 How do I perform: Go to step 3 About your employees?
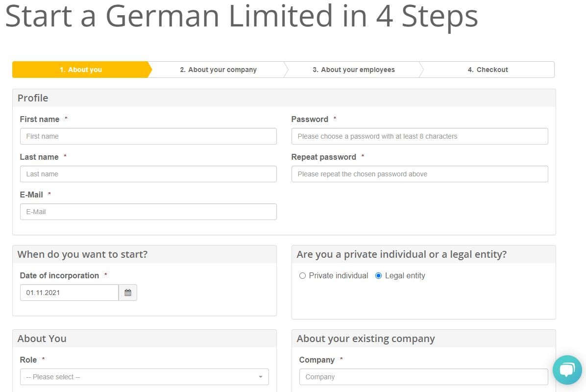point(354,70)
